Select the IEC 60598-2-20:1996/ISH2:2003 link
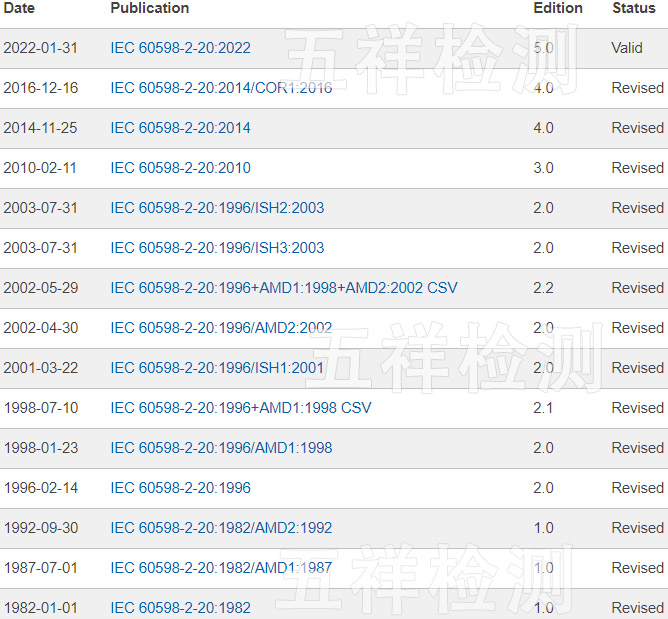Image resolution: width=668 pixels, height=619 pixels. point(217,208)
